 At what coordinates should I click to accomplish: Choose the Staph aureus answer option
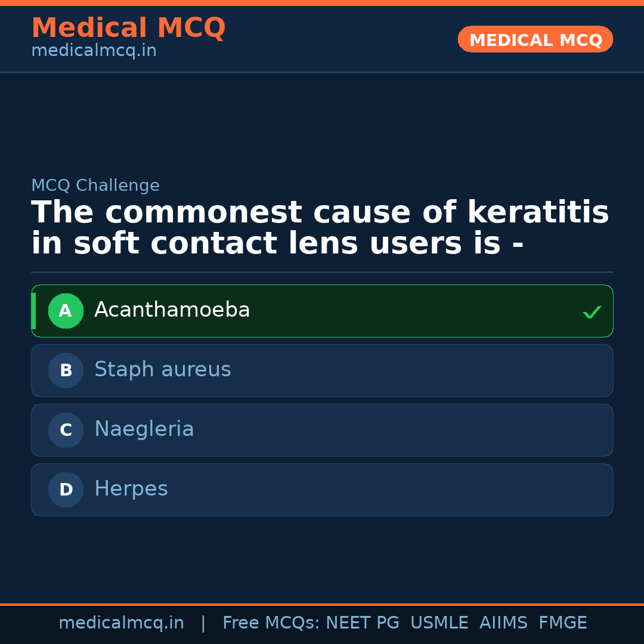(x=322, y=370)
